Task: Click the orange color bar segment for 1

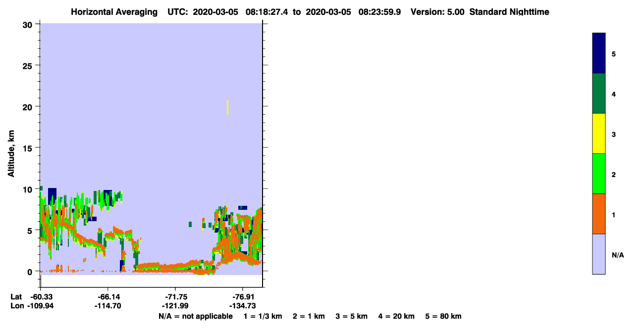Action: (x=599, y=214)
